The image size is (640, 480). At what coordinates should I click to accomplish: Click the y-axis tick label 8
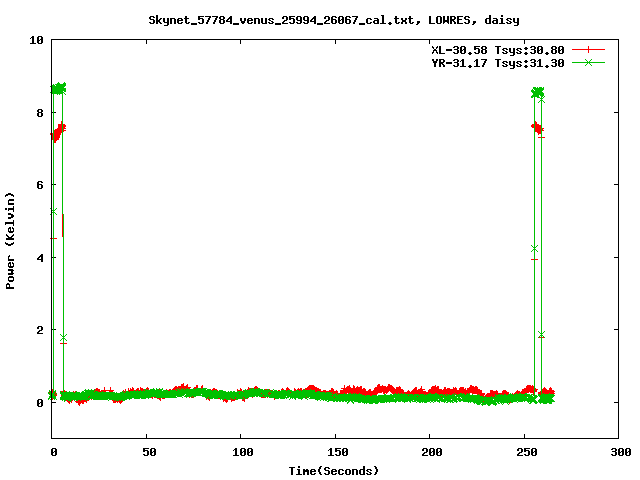(40, 113)
